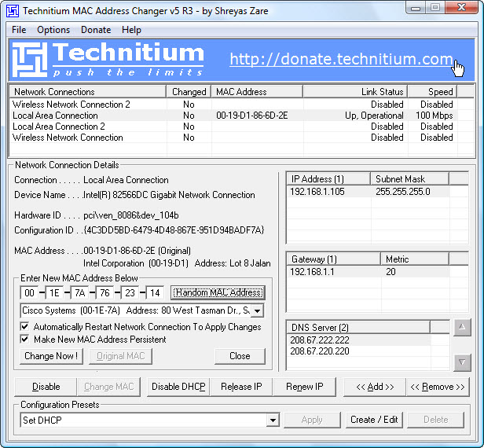Click the first MAC address octet field
This screenshot has height=448, width=484.
30,292
